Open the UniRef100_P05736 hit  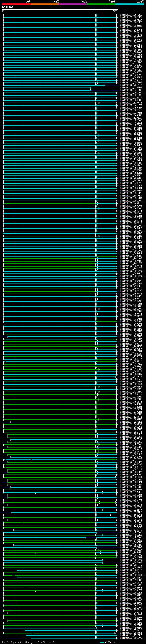click(131, 354)
